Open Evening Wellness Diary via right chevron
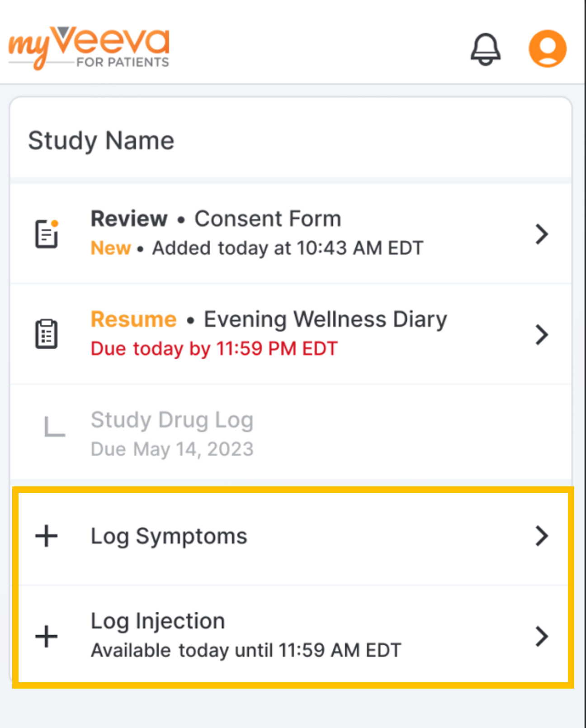This screenshot has width=586, height=728. [541, 335]
